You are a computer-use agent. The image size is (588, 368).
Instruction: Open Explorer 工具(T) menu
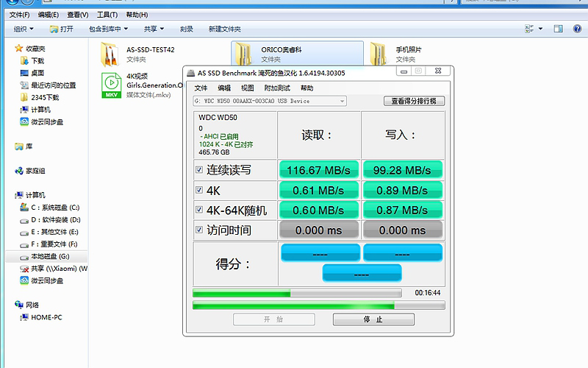pyautogui.click(x=107, y=15)
